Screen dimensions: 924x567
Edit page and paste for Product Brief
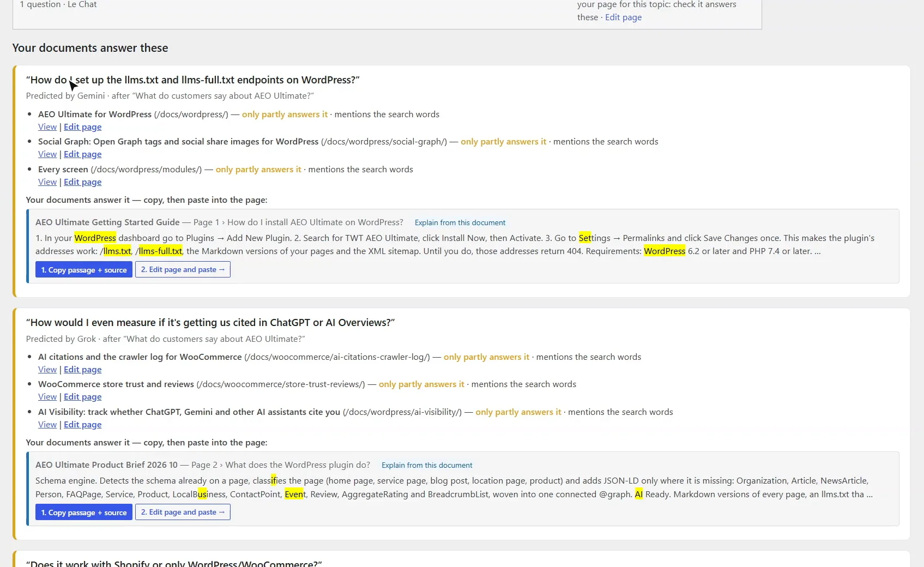click(x=183, y=512)
